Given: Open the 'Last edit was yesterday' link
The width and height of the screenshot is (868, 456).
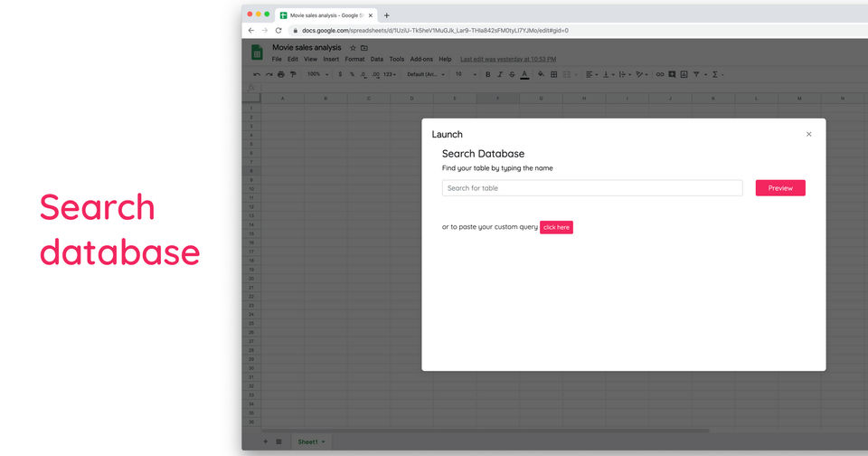Looking at the screenshot, I should pos(508,60).
